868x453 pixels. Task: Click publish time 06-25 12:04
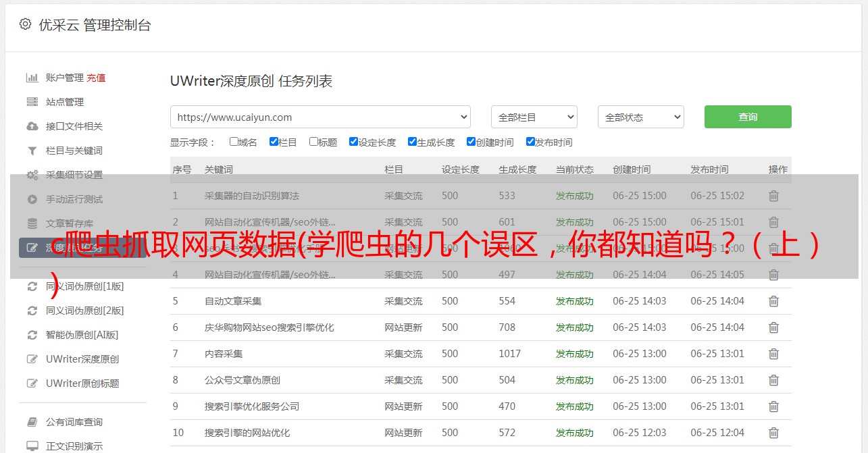point(717,433)
